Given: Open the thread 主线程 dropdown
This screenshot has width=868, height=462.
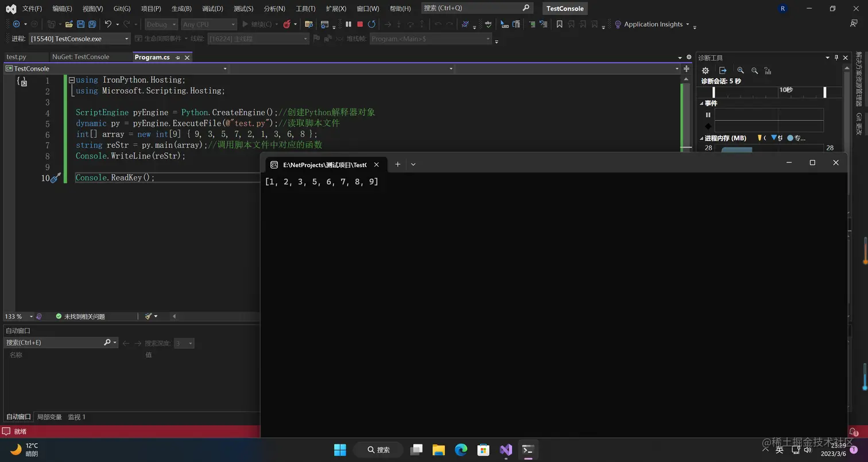Looking at the screenshot, I should click(258, 38).
